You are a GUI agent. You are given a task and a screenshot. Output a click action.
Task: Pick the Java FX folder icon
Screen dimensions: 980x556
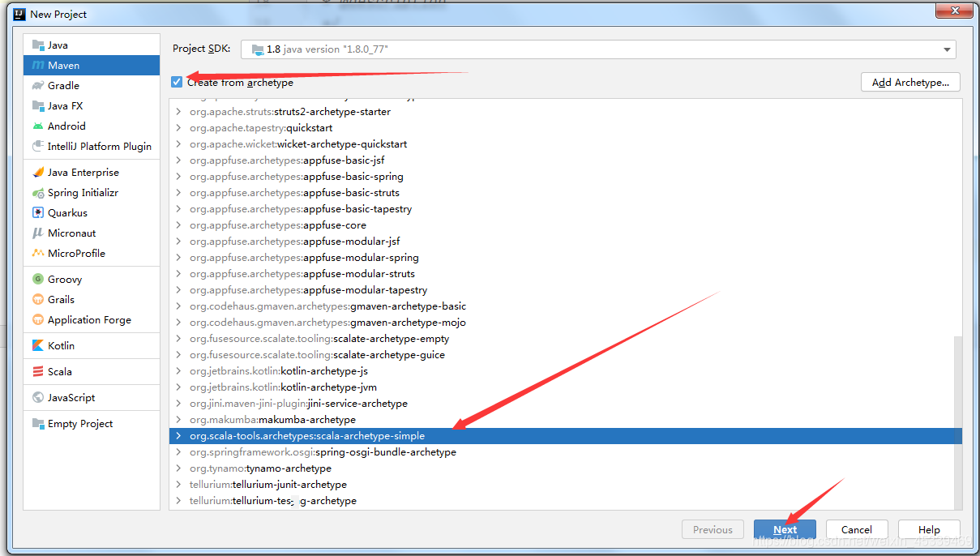37,106
